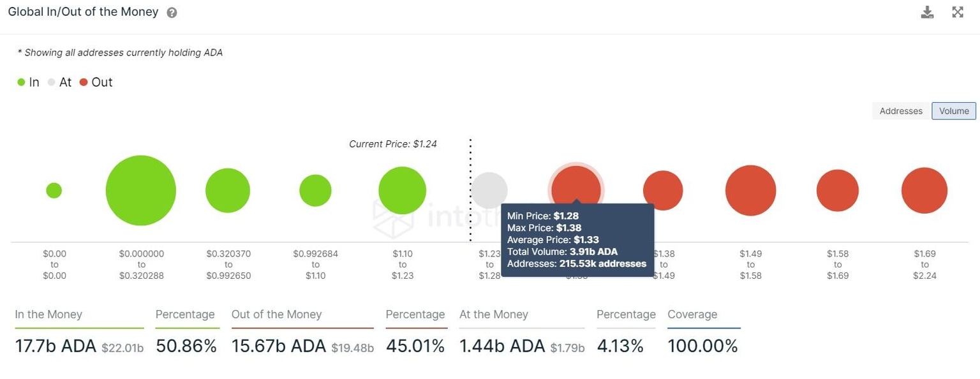This screenshot has width=980, height=379.
Task: Click the green $0.320370 to $0.992650 bubble
Action: pyautogui.click(x=228, y=190)
